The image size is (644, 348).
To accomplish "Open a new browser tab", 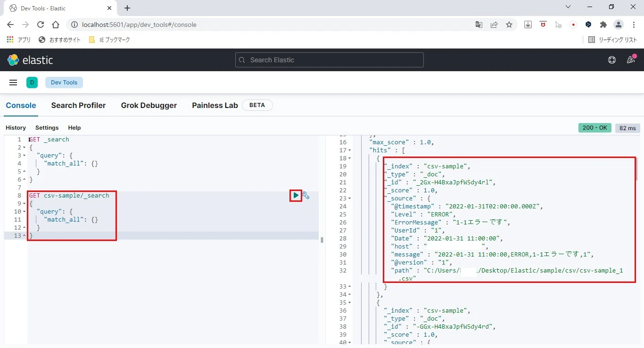I will coord(127,8).
